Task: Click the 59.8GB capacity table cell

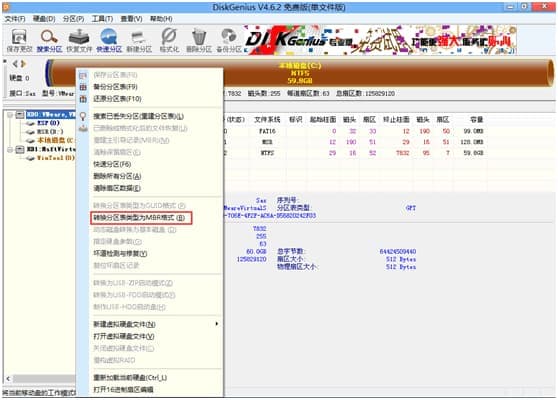Action: 474,153
